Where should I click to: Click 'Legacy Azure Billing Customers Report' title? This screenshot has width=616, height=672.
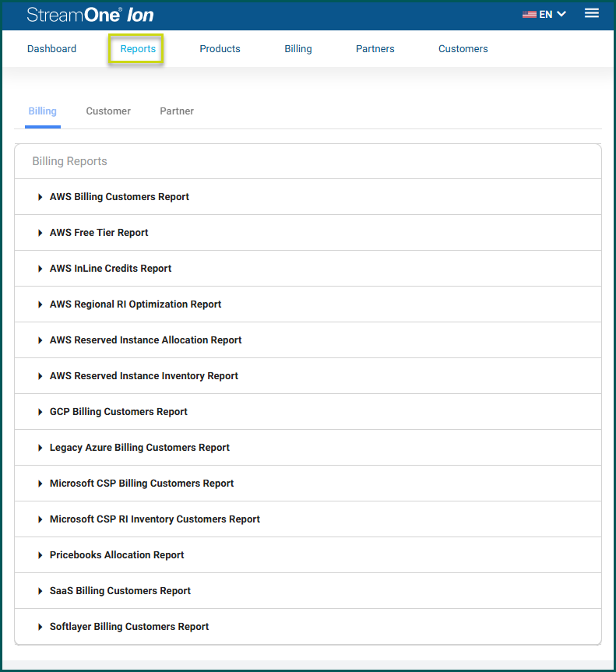(x=139, y=448)
